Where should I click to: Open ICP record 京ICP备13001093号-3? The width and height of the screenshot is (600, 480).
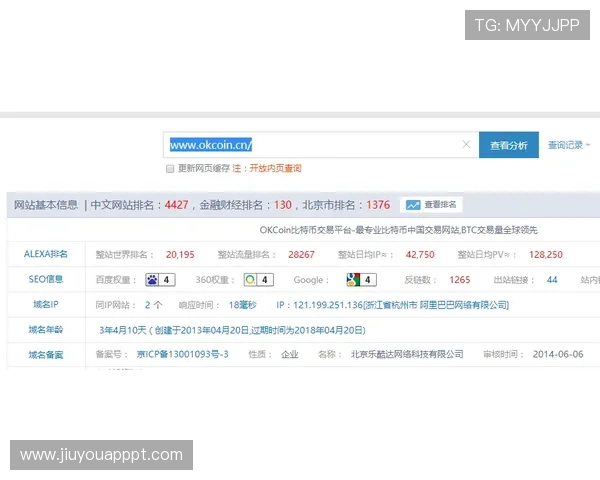pyautogui.click(x=183, y=354)
